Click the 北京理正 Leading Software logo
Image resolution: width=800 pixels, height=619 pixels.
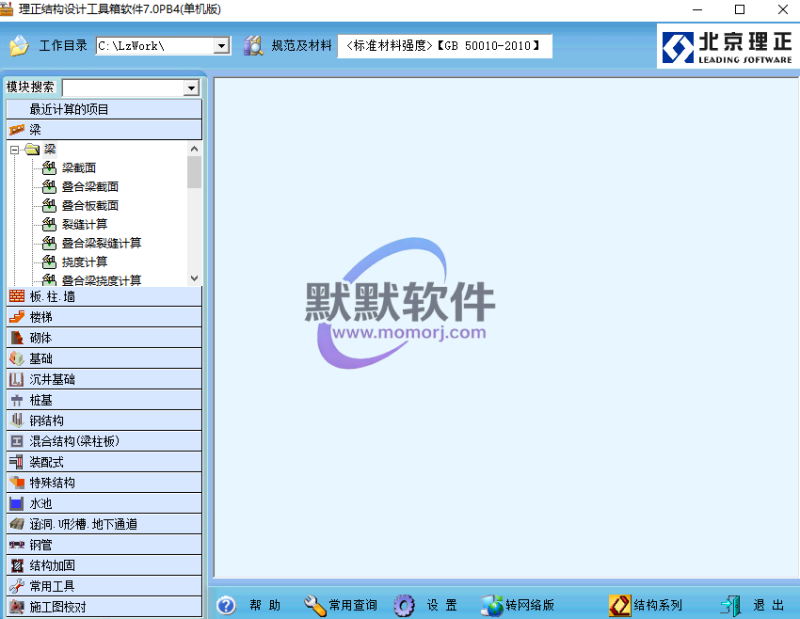(x=727, y=47)
